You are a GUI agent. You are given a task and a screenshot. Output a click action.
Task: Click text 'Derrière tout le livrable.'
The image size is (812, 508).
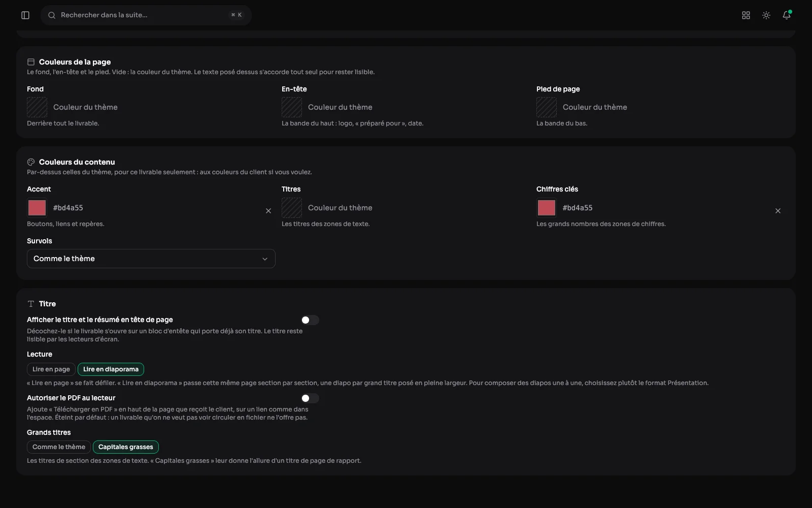[63, 123]
